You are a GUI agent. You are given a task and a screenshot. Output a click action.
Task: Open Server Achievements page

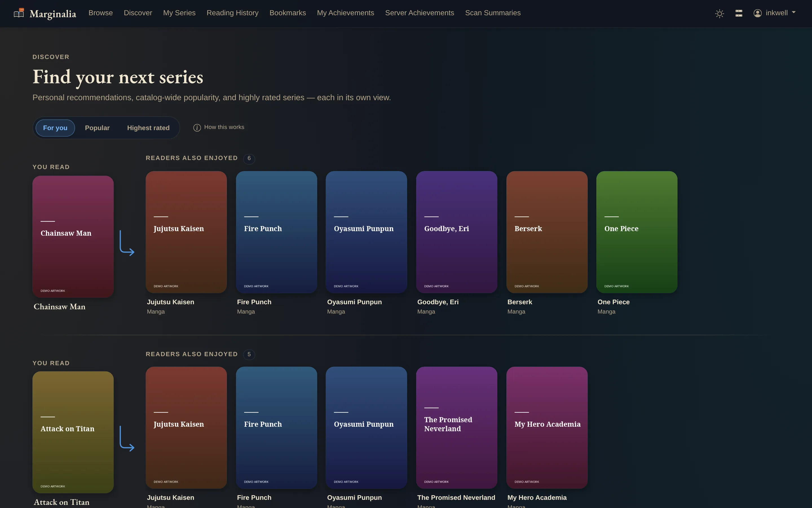click(x=420, y=13)
